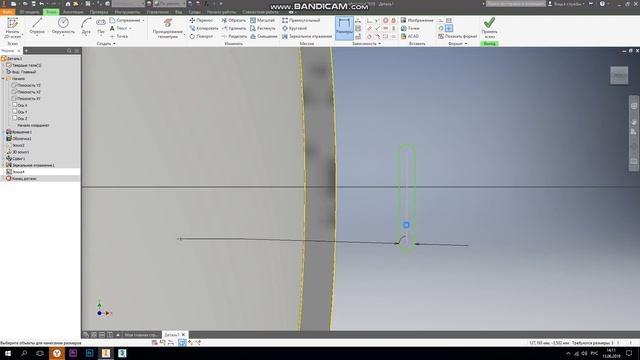Select Зеркальное отражение1 in model tree

click(x=30, y=165)
